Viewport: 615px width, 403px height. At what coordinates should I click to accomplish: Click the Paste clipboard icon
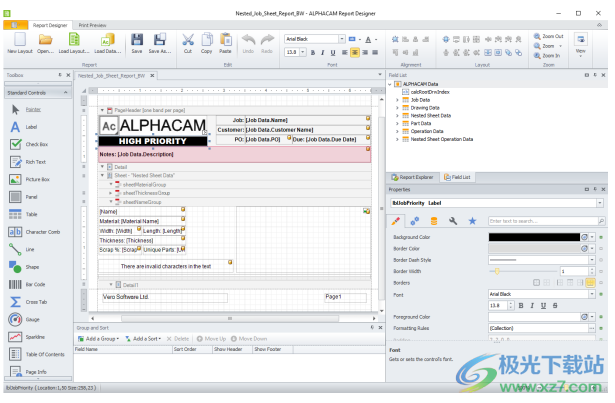225,41
